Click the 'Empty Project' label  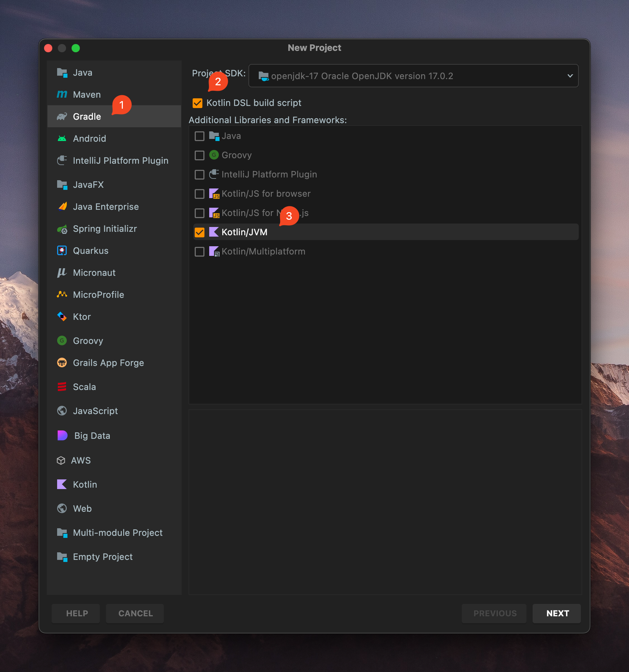[x=103, y=557]
